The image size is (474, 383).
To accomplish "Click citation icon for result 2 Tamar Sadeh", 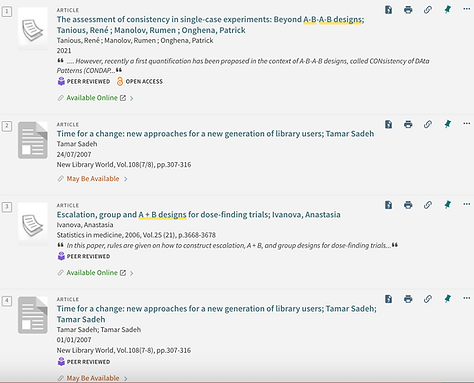I will [389, 124].
